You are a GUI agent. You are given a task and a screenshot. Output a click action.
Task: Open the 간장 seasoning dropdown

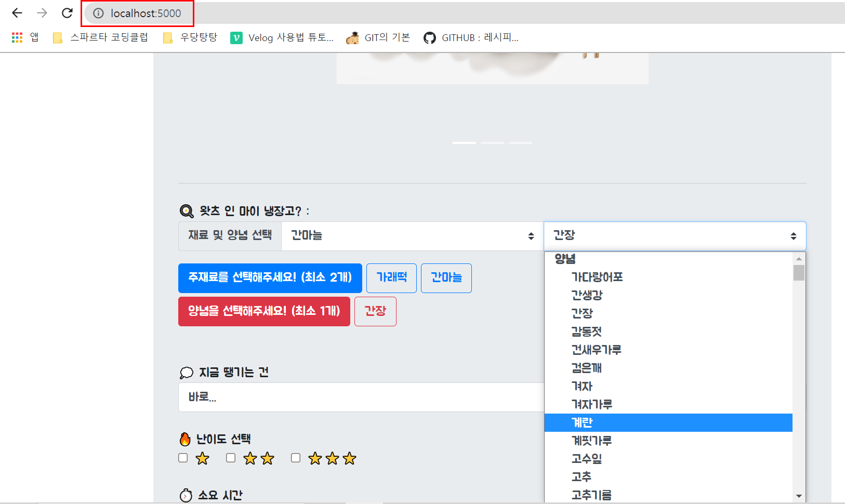pos(675,236)
